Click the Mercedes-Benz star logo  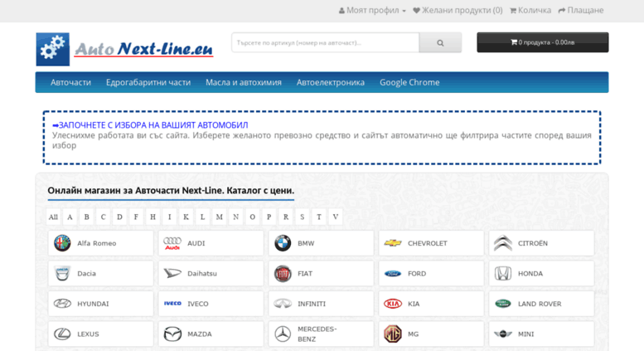283,334
